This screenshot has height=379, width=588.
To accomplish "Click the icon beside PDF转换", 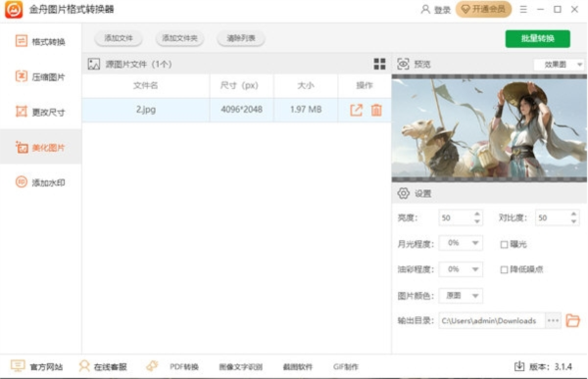I will 152,366.
